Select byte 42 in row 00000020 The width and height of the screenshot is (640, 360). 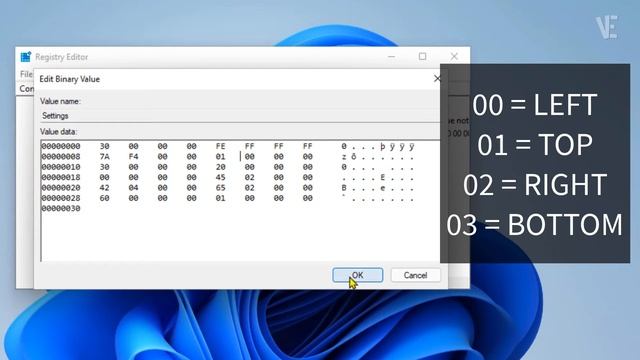[x=104, y=188]
